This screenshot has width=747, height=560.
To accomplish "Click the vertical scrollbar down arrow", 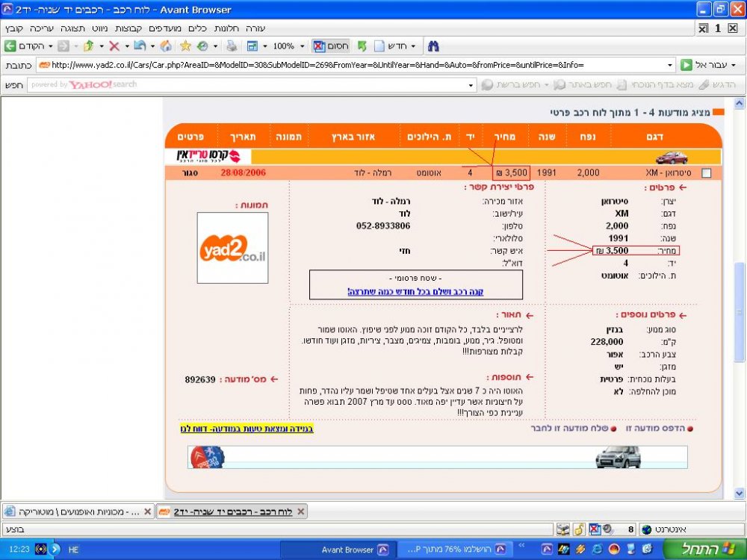I will pos(739,493).
